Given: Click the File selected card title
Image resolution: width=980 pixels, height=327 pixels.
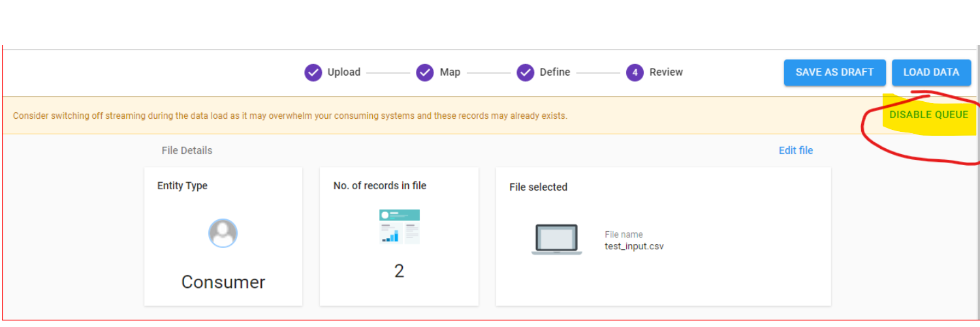Looking at the screenshot, I should pos(538,187).
